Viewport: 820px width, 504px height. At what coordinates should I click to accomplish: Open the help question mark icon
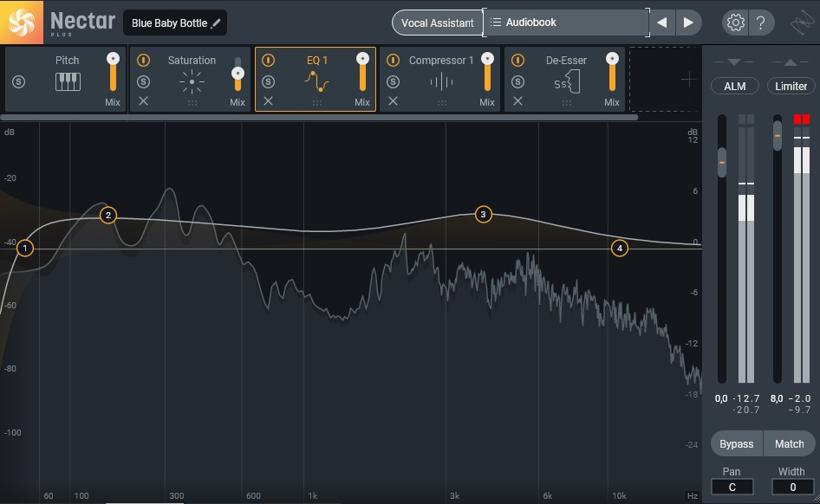click(761, 23)
